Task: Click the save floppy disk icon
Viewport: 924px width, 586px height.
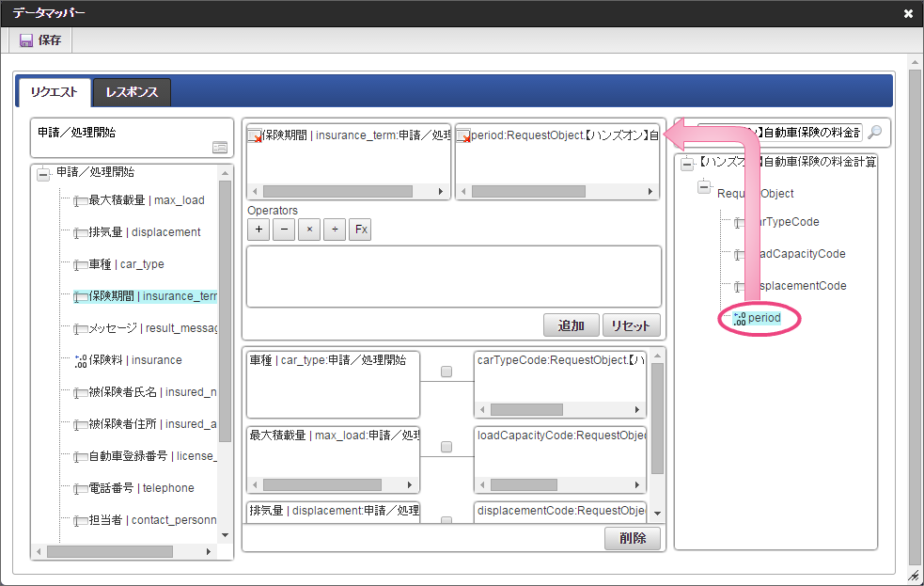Action: click(26, 40)
